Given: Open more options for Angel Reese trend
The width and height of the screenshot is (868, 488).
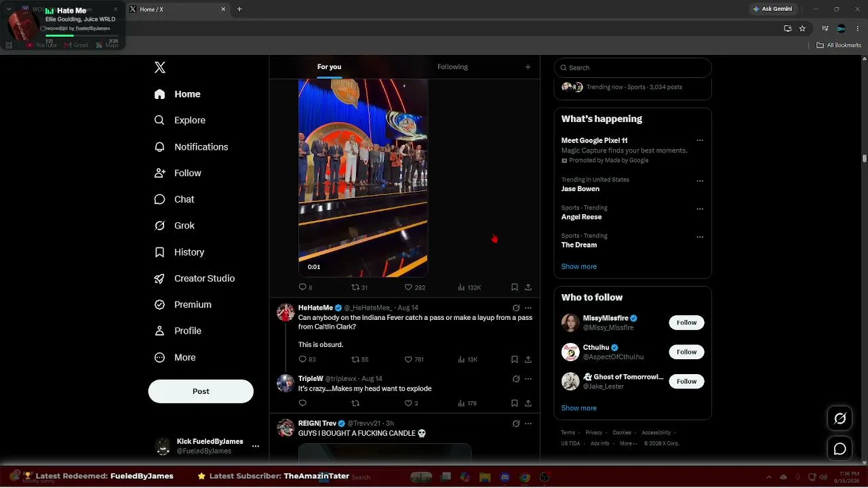Looking at the screenshot, I should (700, 209).
